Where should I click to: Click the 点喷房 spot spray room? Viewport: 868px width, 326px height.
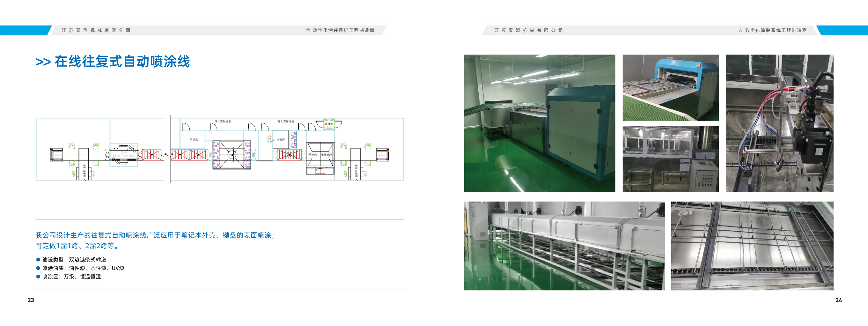point(280,139)
